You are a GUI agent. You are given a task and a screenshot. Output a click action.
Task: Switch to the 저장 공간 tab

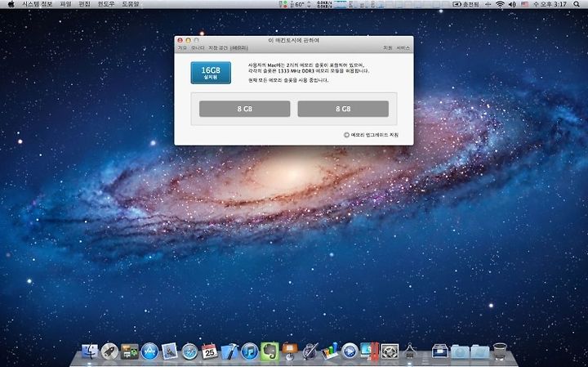[x=218, y=48]
